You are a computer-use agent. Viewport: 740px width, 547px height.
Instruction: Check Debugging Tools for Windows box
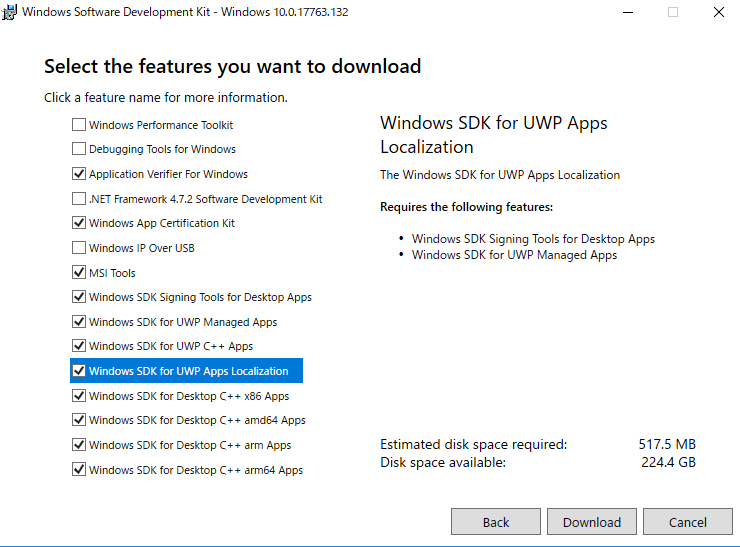[79, 149]
